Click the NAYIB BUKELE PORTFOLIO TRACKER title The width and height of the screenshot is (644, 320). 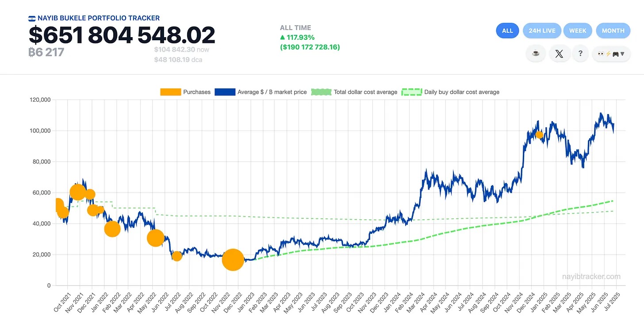(99, 19)
